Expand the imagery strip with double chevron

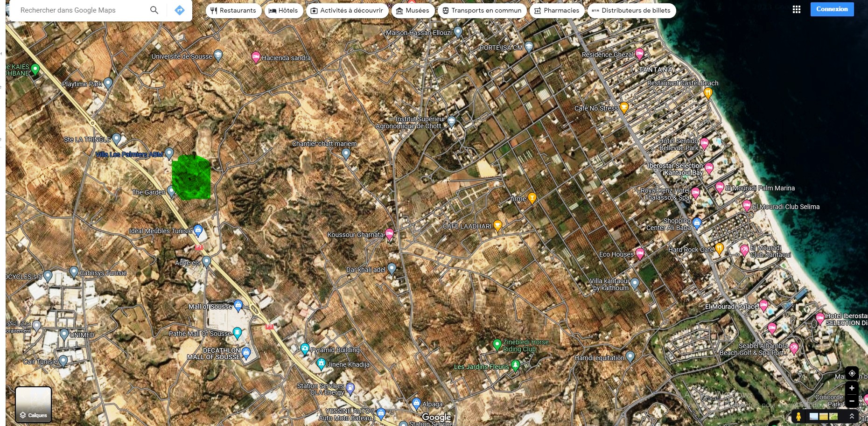coord(852,416)
